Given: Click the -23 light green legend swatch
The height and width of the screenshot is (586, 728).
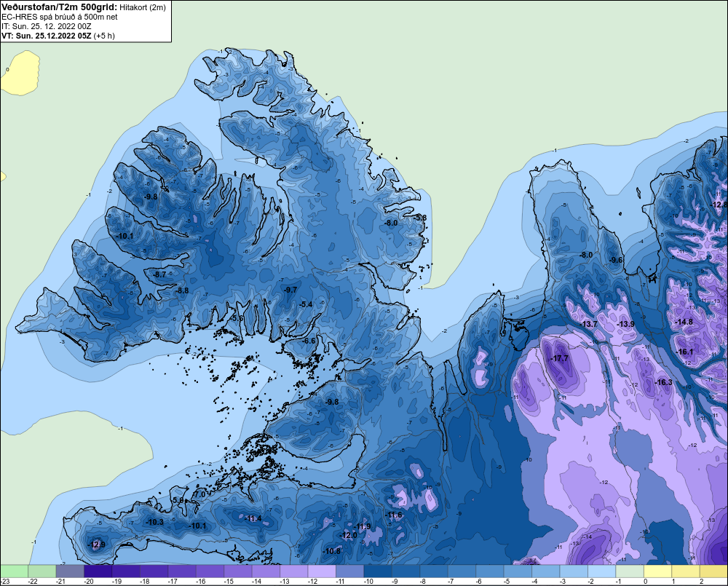Looking at the screenshot, I should pyautogui.click(x=15, y=571).
